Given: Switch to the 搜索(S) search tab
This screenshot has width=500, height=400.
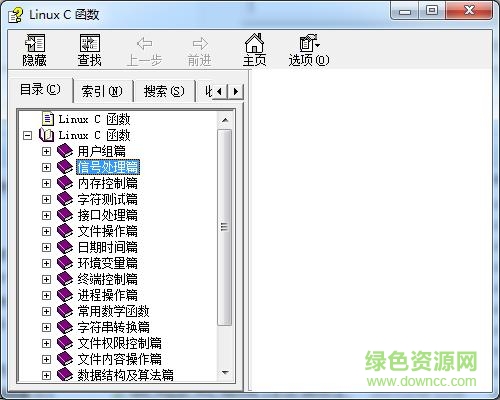Looking at the screenshot, I should (x=164, y=91).
